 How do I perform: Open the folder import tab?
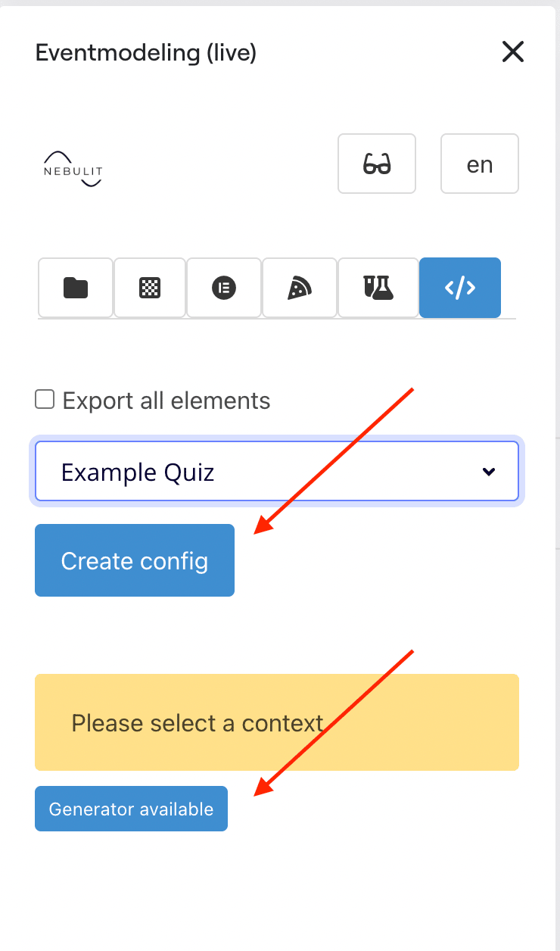pyautogui.click(x=75, y=288)
